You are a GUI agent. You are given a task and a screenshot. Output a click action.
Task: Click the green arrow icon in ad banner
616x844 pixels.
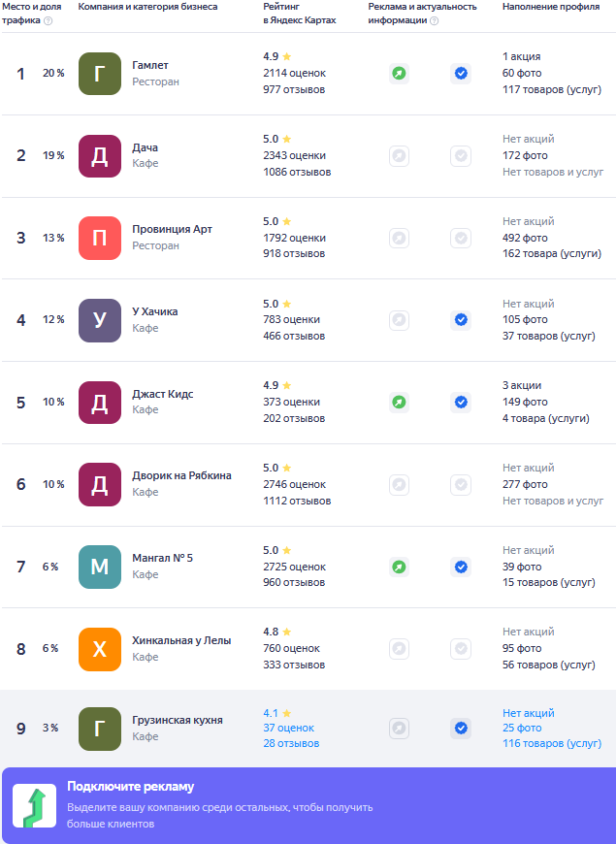coord(33,807)
